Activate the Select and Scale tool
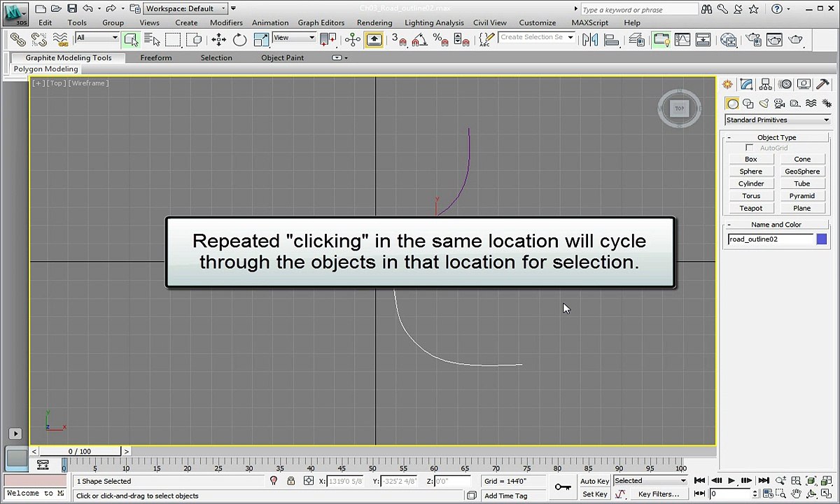840x504 pixels. pyautogui.click(x=261, y=39)
